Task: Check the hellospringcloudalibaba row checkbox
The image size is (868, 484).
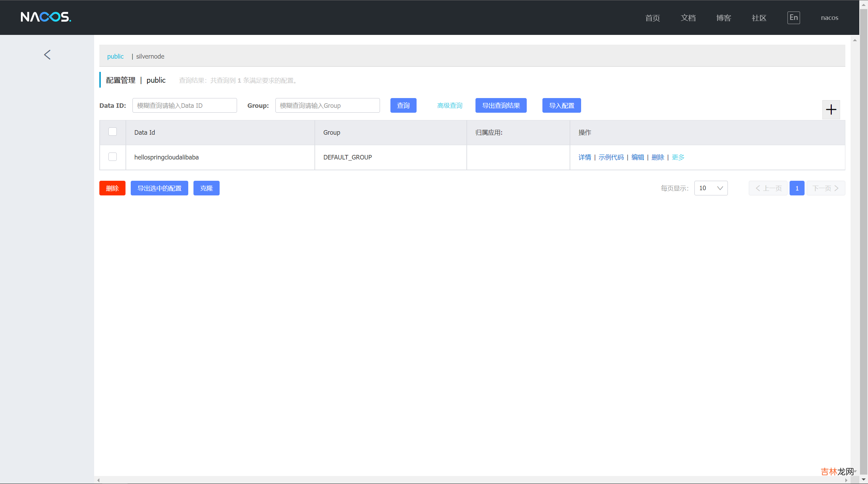Action: click(x=113, y=157)
